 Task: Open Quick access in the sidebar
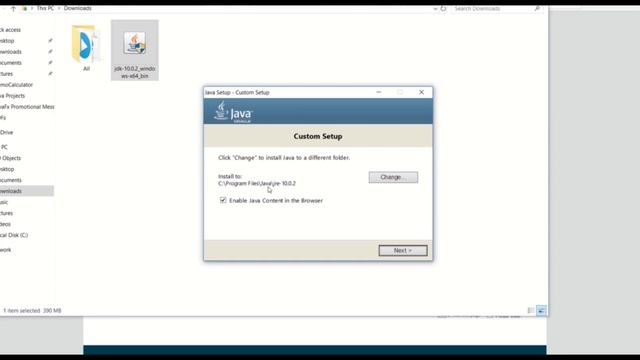click(11, 30)
